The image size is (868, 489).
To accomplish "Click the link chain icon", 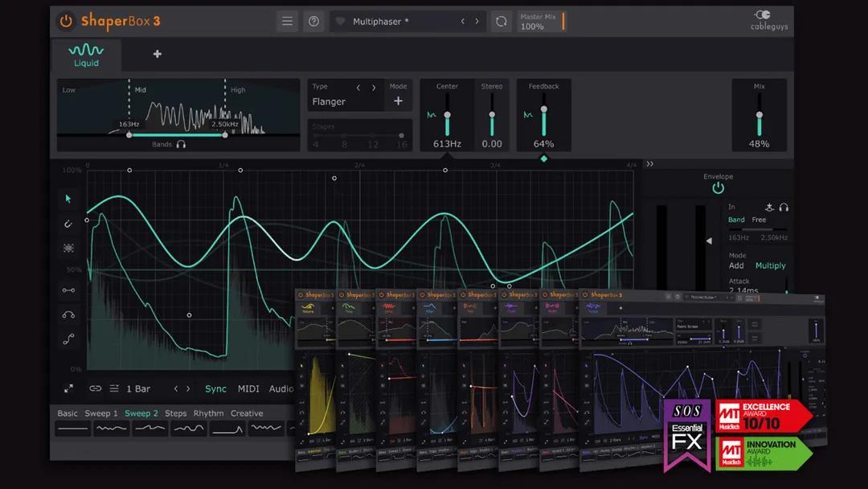I will (x=95, y=388).
